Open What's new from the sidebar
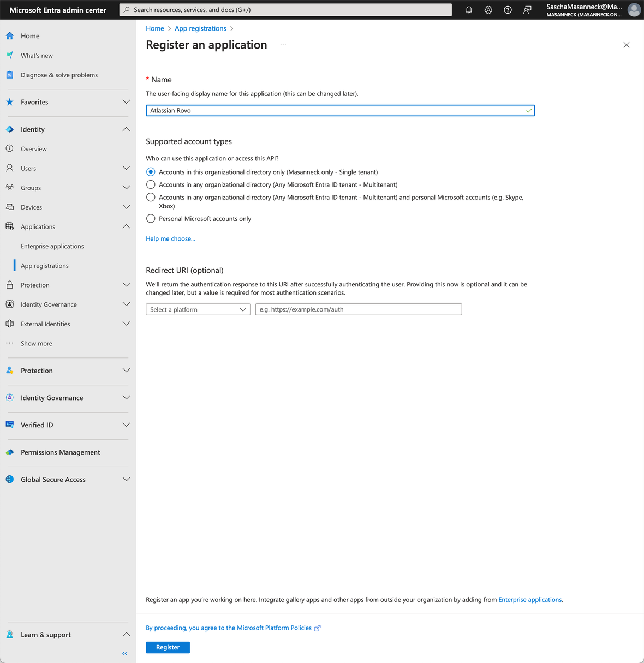Image resolution: width=644 pixels, height=663 pixels. point(36,55)
